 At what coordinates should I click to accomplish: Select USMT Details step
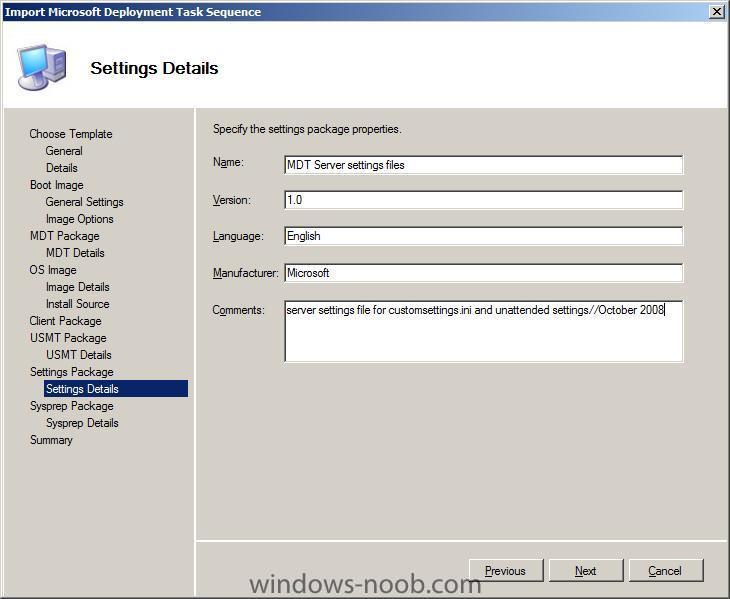(79, 355)
